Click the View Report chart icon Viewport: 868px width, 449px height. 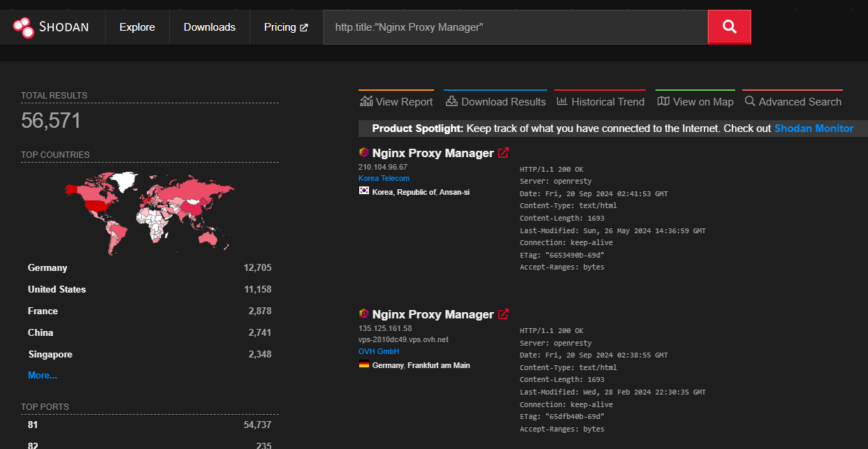(366, 101)
